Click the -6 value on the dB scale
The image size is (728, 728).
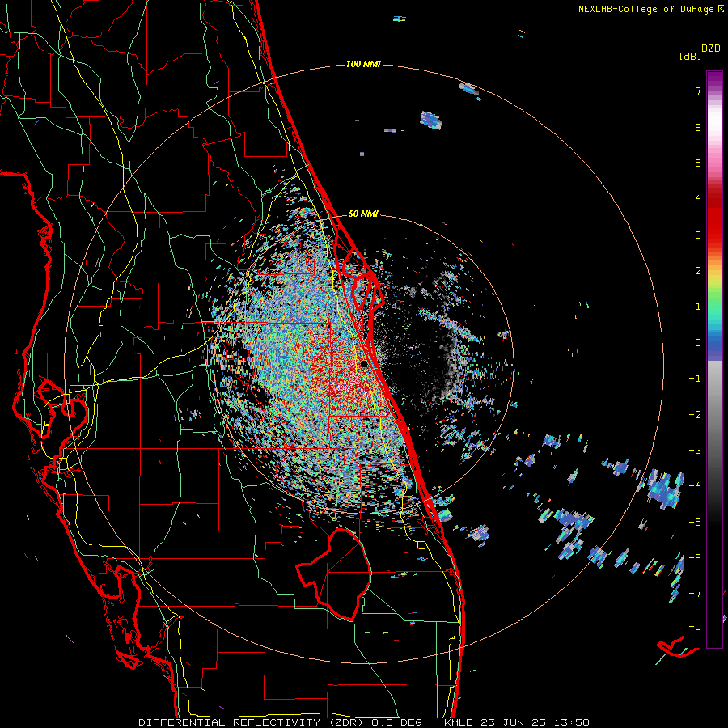pyautogui.click(x=695, y=558)
